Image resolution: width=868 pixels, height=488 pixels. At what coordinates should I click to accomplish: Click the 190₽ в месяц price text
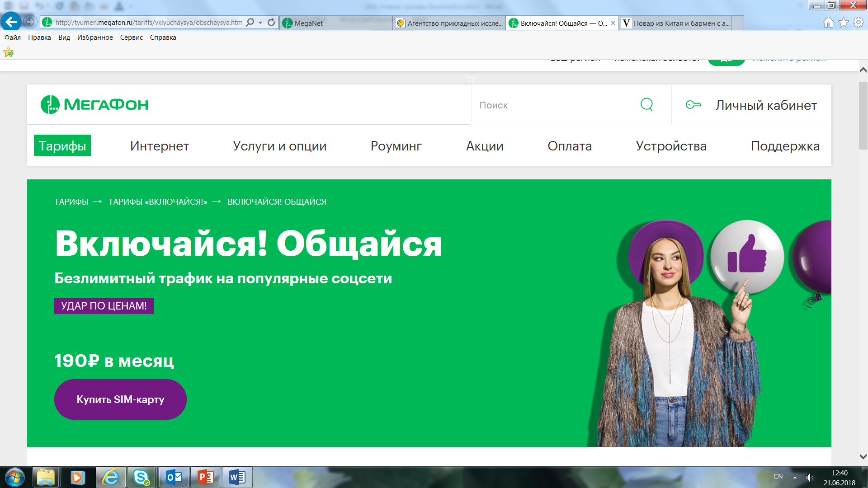coord(114,361)
